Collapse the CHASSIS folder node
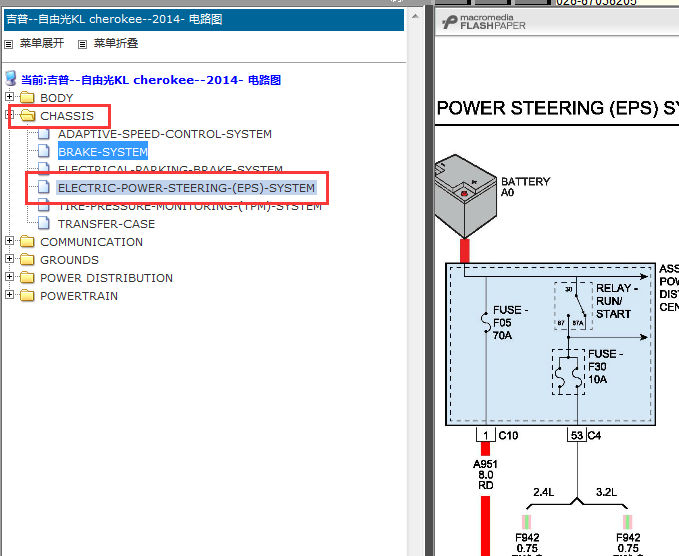Screen dimensions: 679x556 10,114
